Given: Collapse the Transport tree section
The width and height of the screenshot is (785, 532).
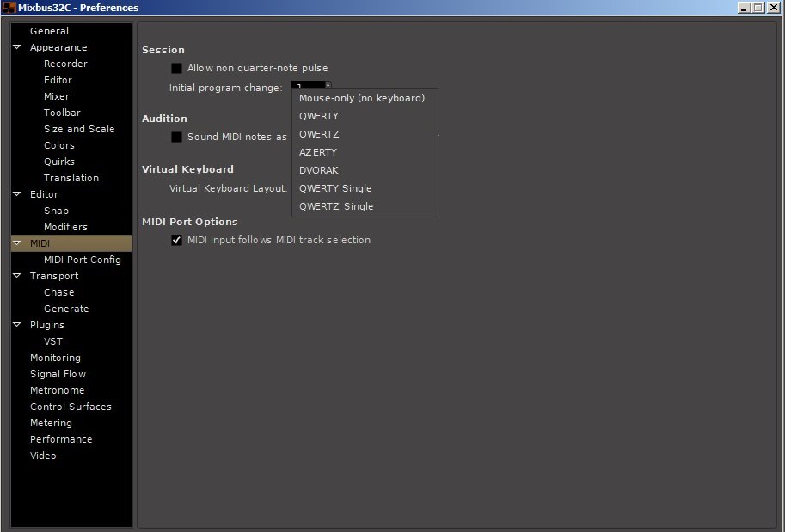Looking at the screenshot, I should tap(17, 276).
